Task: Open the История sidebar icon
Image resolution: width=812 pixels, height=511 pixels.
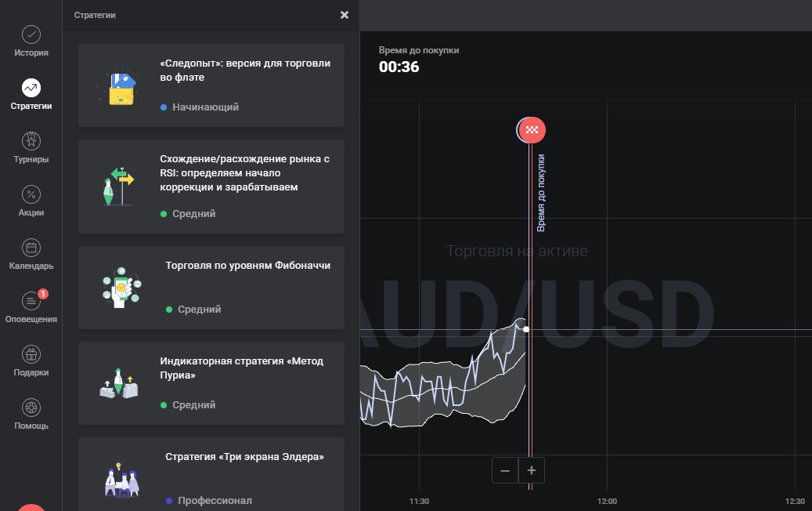Action: tap(31, 41)
